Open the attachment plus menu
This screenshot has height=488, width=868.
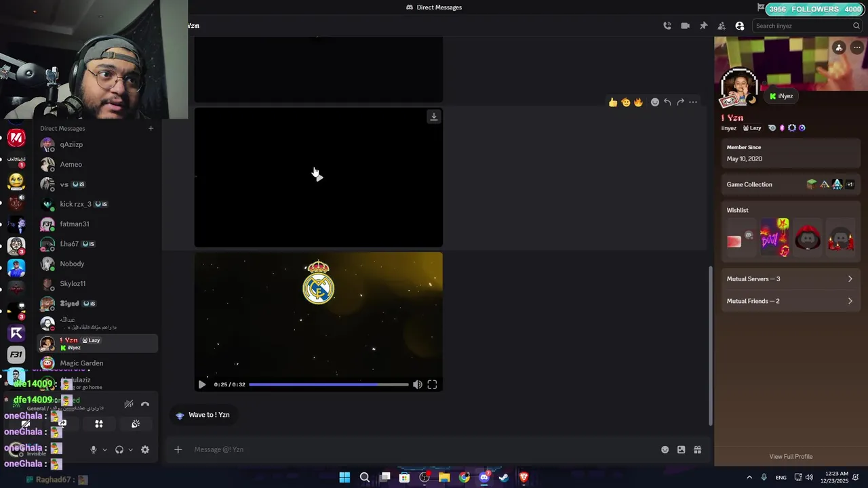(178, 449)
